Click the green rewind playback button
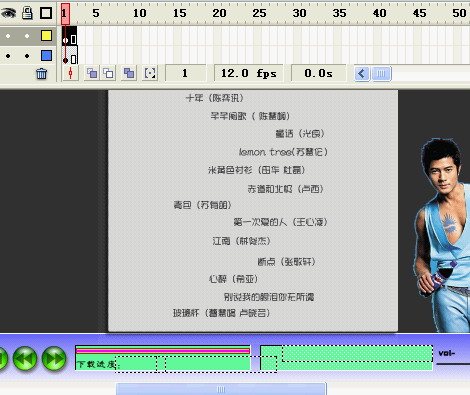The image size is (470, 395). click(x=25, y=359)
